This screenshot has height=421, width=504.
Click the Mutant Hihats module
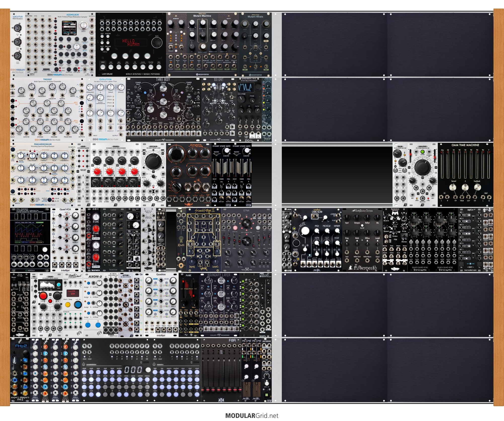(255, 45)
